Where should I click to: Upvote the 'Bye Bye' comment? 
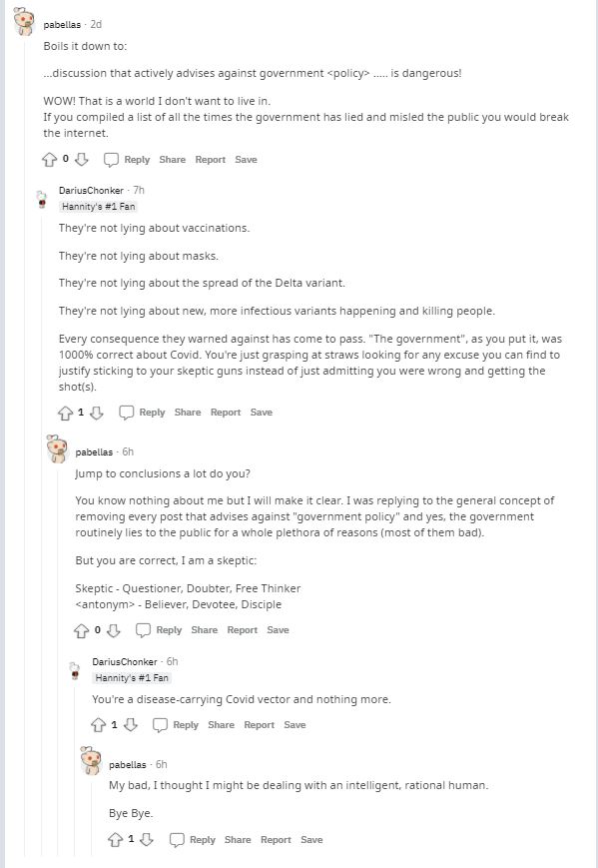tap(115, 840)
